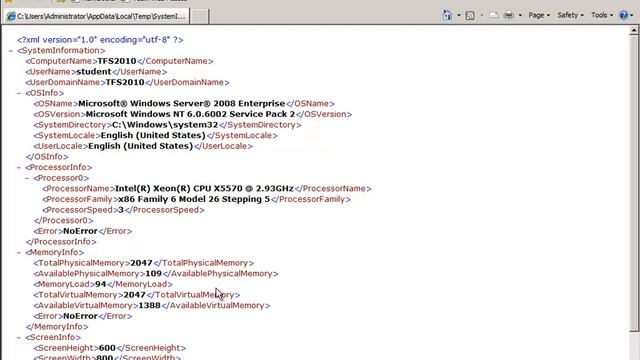This screenshot has width=640, height=360.
Task: Click the ProcessorFamily value x86 Family 6
Action: pos(194,199)
